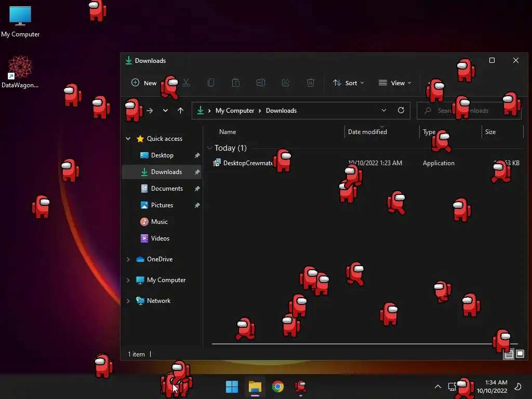532x399 pixels.
Task: Maximize the Downloads window
Action: pos(492,60)
